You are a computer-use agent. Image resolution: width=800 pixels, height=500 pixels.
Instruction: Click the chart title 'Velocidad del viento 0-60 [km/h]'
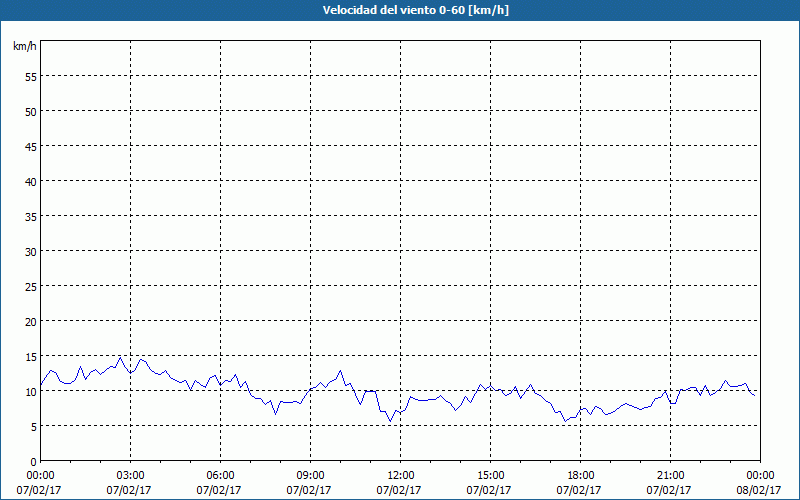(416, 10)
